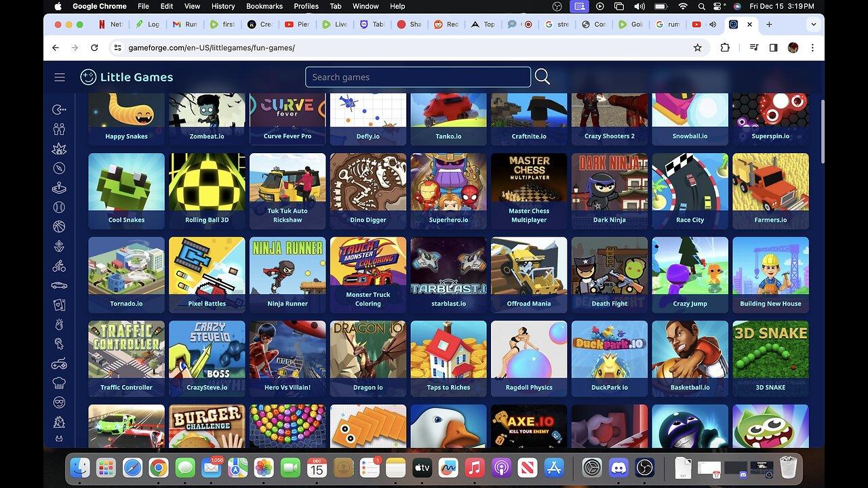The height and width of the screenshot is (488, 868).
Task: Open the Bookmarks menu in menu bar
Action: [x=264, y=6]
